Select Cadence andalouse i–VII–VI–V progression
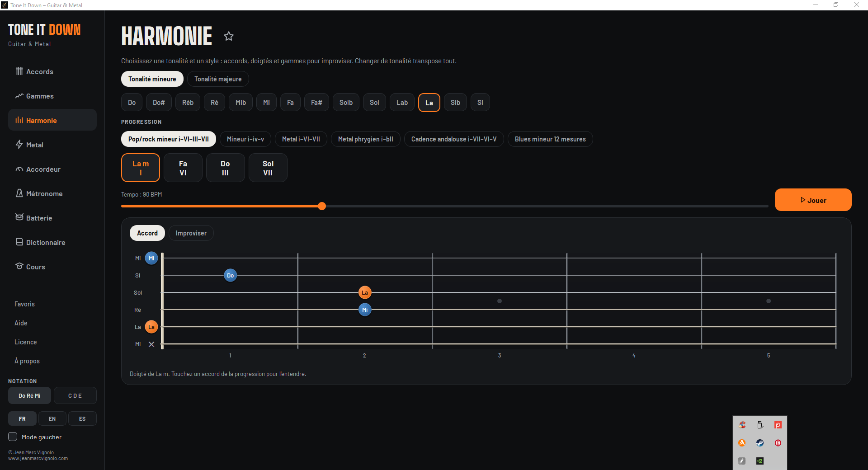Image resolution: width=868 pixels, height=470 pixels. pos(454,139)
